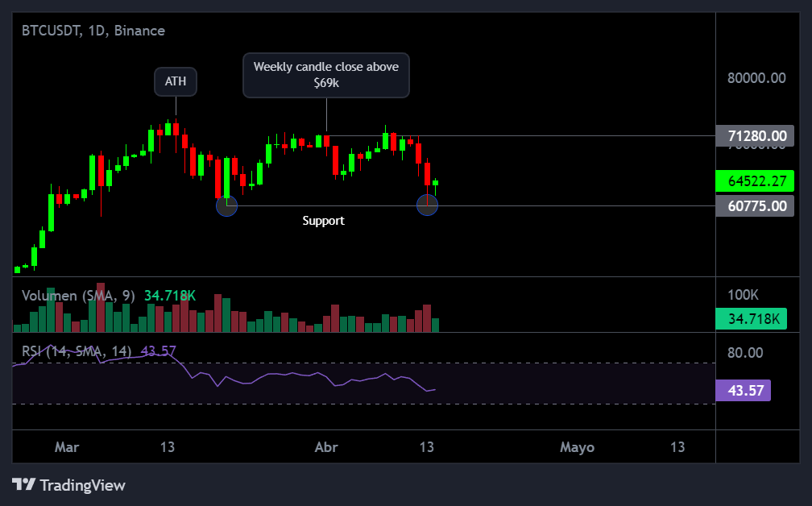Click the Support text label
812x506 pixels.
click(323, 221)
